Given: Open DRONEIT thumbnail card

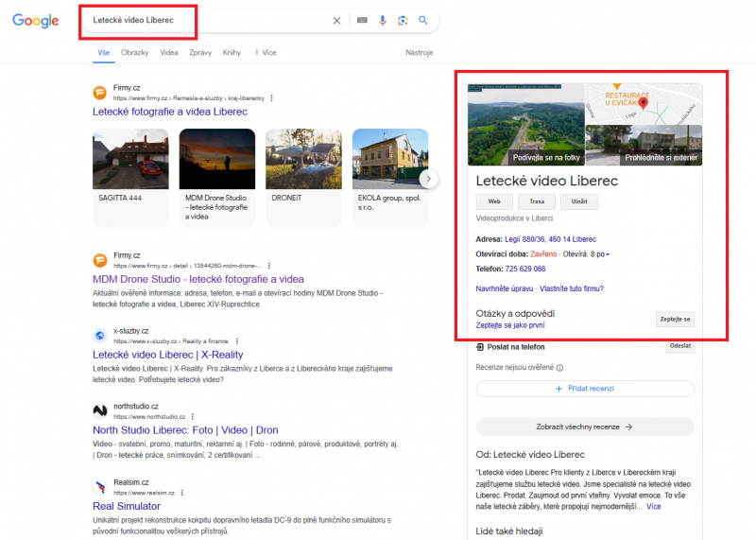Looking at the screenshot, I should pyautogui.click(x=303, y=177).
